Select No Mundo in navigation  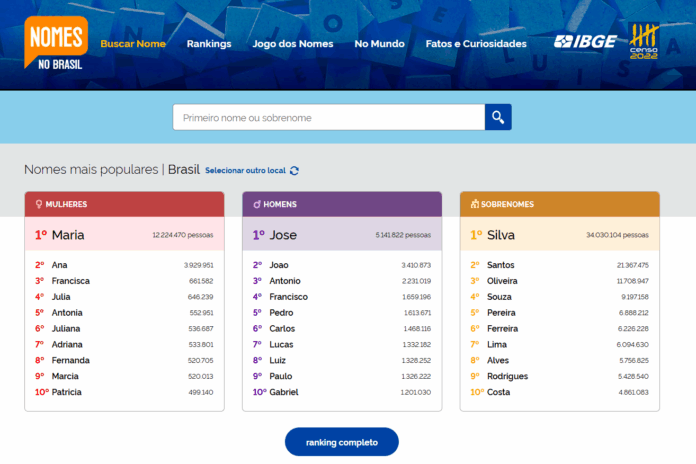coord(379,44)
